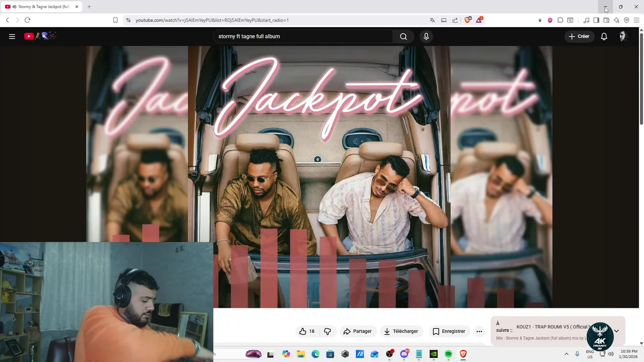Viewport: 644px width, 362px height.
Task: Open Leo AI sparkle icon
Action: coord(616,20)
